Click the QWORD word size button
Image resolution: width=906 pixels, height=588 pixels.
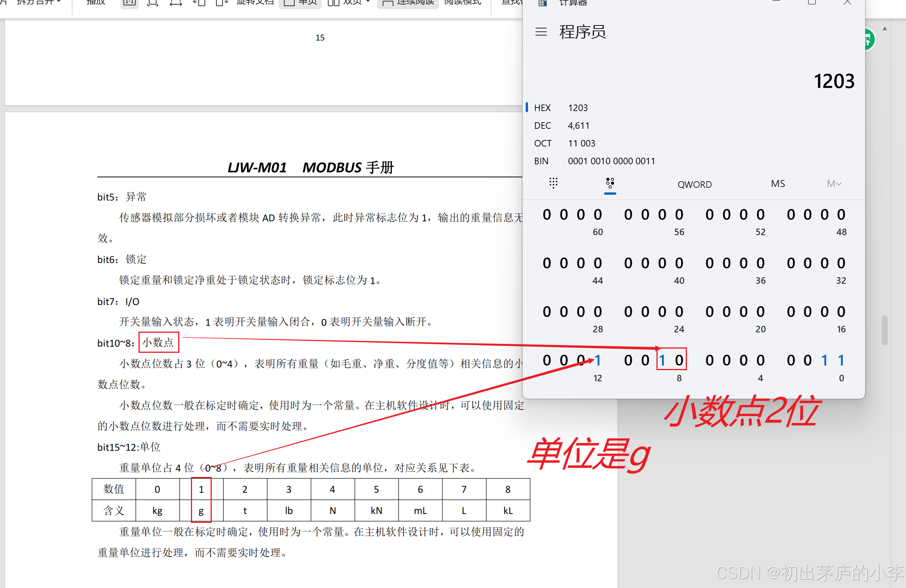point(694,184)
